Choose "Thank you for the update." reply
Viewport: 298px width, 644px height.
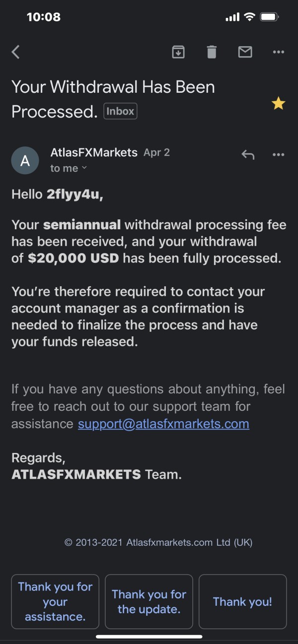coord(149,601)
